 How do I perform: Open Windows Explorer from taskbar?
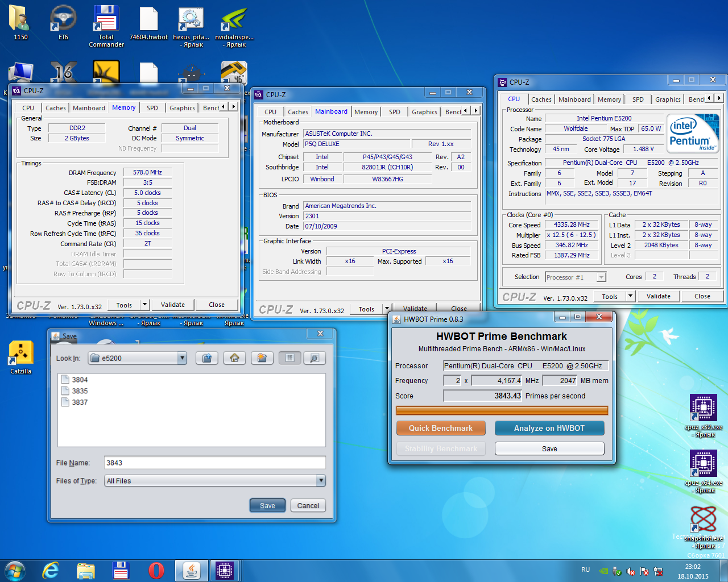(x=86, y=570)
